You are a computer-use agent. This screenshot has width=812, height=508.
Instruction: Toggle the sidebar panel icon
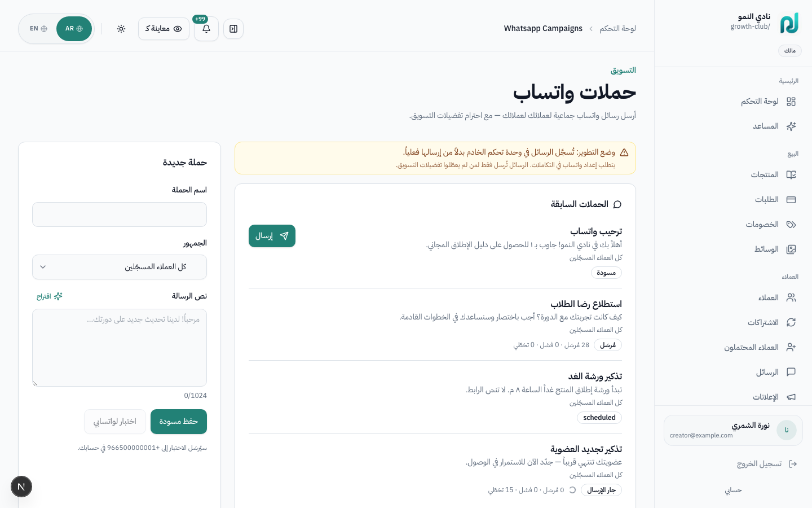tap(233, 29)
